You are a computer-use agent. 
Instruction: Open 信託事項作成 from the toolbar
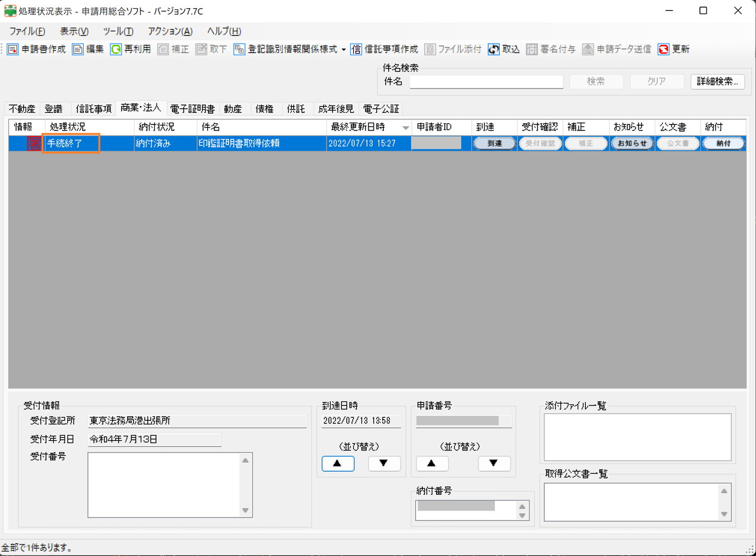click(378, 50)
